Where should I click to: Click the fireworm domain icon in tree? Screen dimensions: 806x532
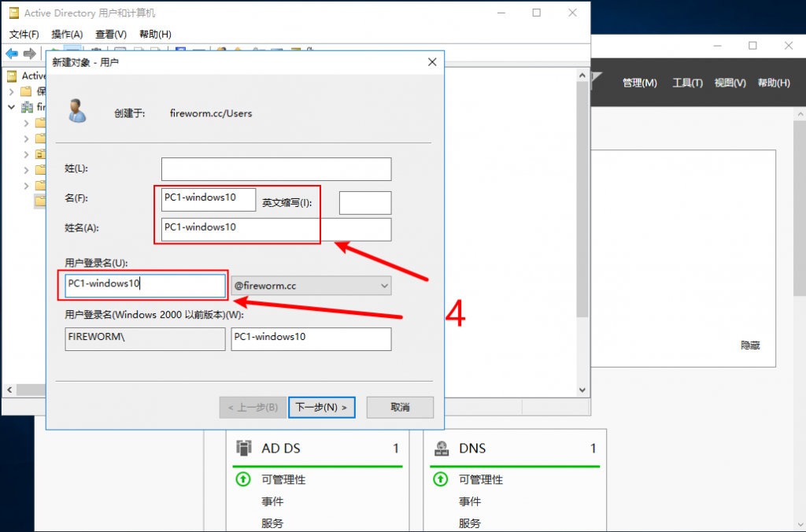(x=28, y=107)
